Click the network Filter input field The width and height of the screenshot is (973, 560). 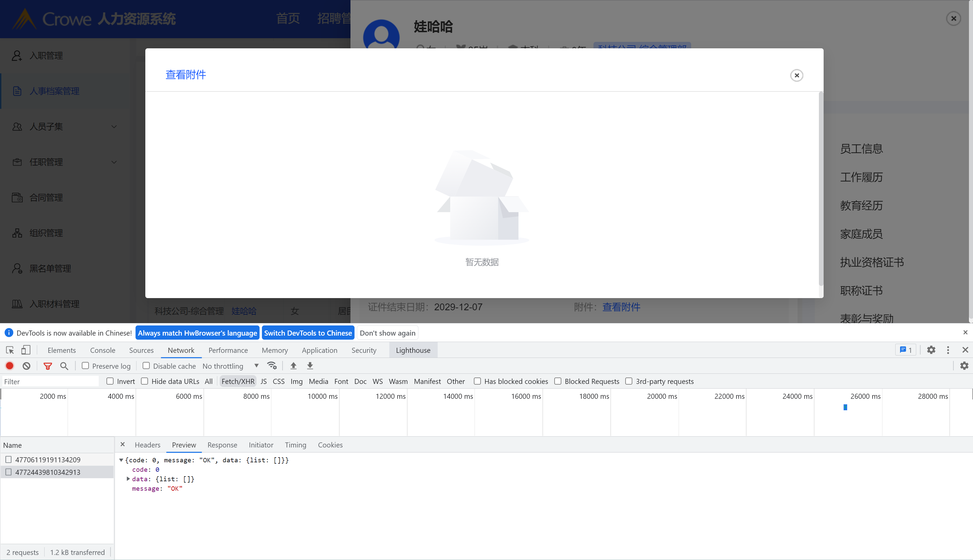pyautogui.click(x=50, y=381)
